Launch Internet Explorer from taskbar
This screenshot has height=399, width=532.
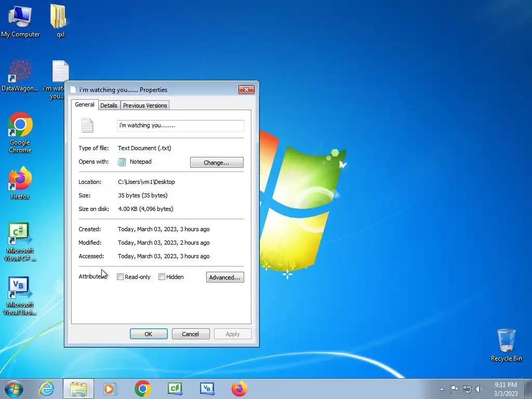click(46, 389)
